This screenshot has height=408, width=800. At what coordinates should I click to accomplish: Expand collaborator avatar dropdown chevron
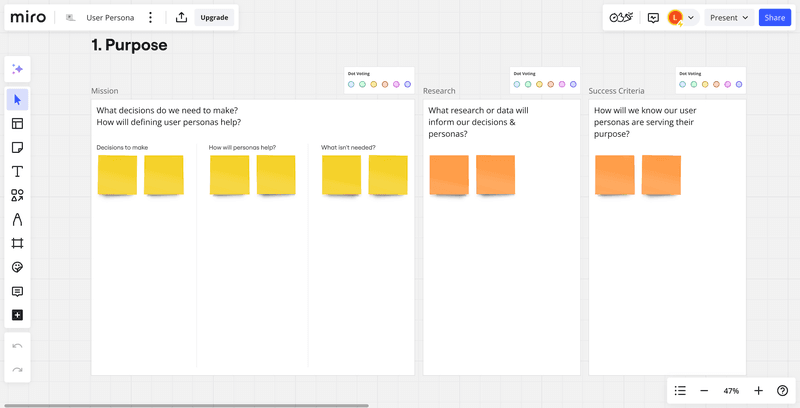(x=691, y=18)
